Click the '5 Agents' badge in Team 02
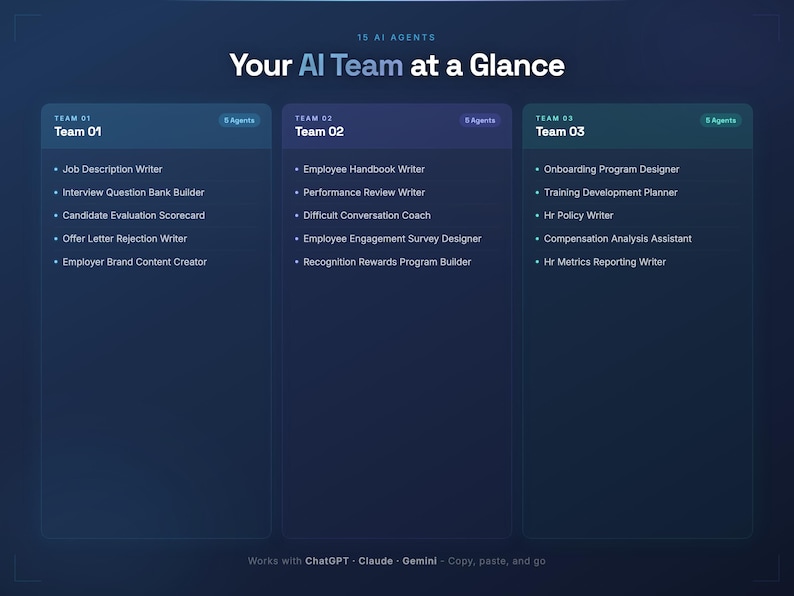 [x=480, y=121]
